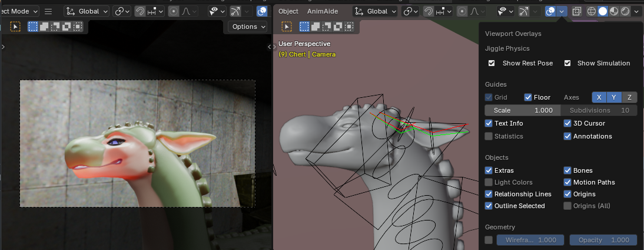
Task: Toggle the Z axis button in Guides
Action: click(629, 97)
